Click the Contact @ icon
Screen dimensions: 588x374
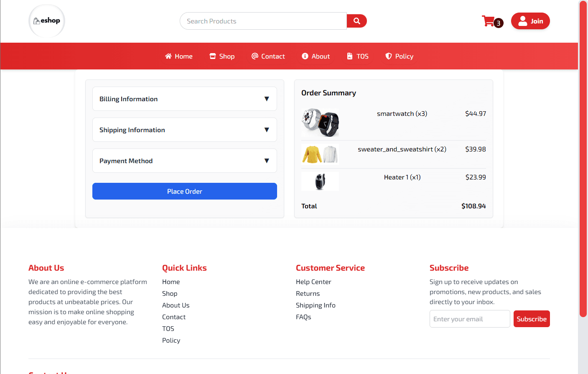(255, 56)
